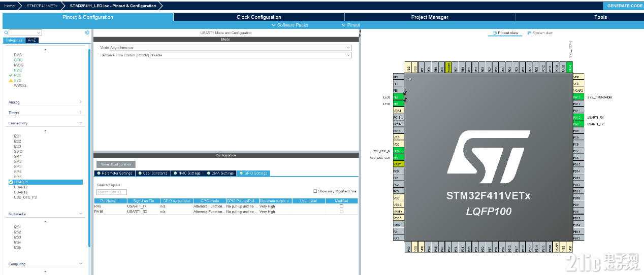Viewport: 644px width, 275px height.
Task: Toggle the Modified checkbox for PA10 row
Action: tap(341, 212)
